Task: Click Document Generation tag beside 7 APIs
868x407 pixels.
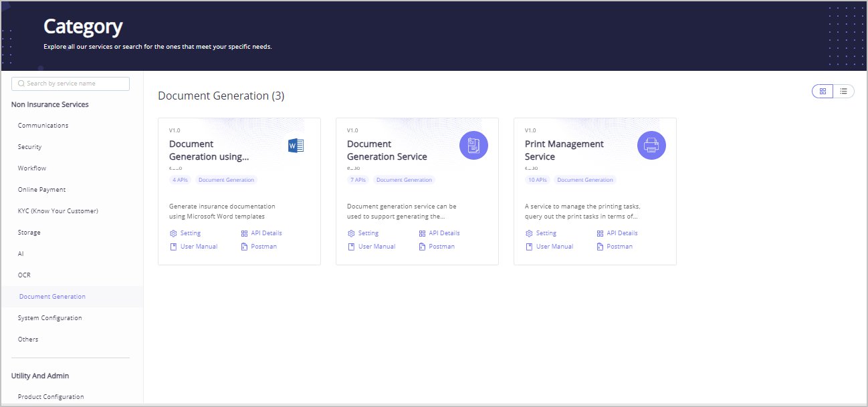Action: pos(404,180)
